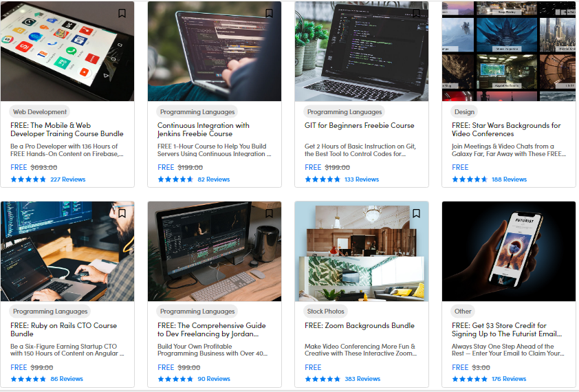This screenshot has width=579, height=392.
Task: Click the Star Wars backgrounds collage thumbnail
Action: pyautogui.click(x=508, y=52)
